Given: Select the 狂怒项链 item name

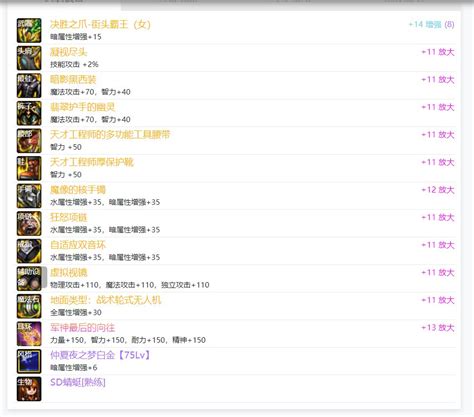Looking at the screenshot, I should click(68, 217).
